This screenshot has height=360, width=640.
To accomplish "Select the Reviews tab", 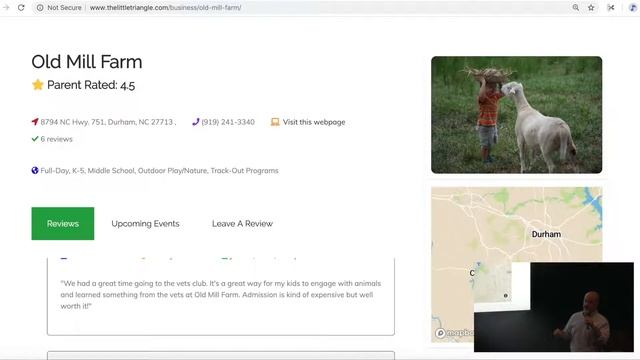I will pos(63,223).
